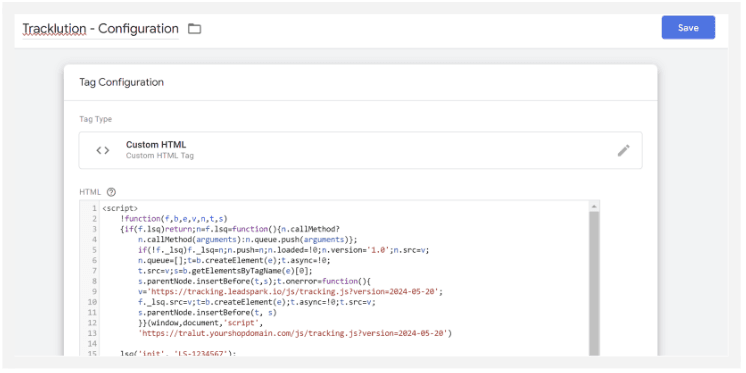The image size is (746, 373).
Task: Click the tralut.yourshopdomain.com URL line
Action: coord(295,333)
